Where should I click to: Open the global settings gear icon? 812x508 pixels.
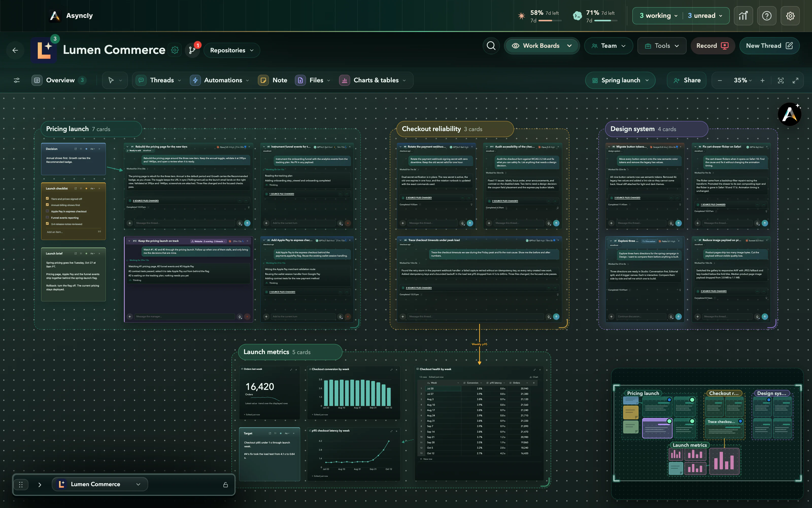[x=790, y=16]
